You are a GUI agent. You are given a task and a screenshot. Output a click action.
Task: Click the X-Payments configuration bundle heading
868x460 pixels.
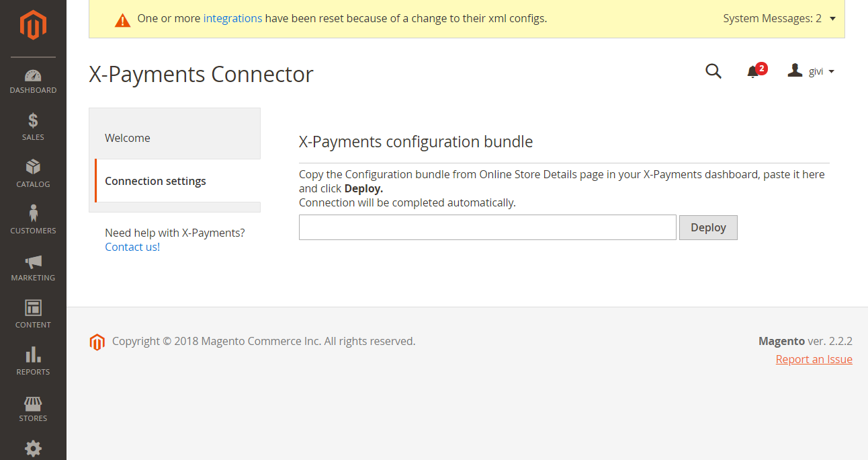(416, 142)
